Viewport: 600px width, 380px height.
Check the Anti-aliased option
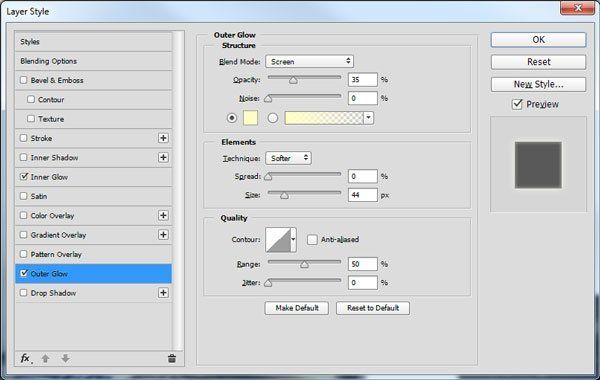coord(312,240)
